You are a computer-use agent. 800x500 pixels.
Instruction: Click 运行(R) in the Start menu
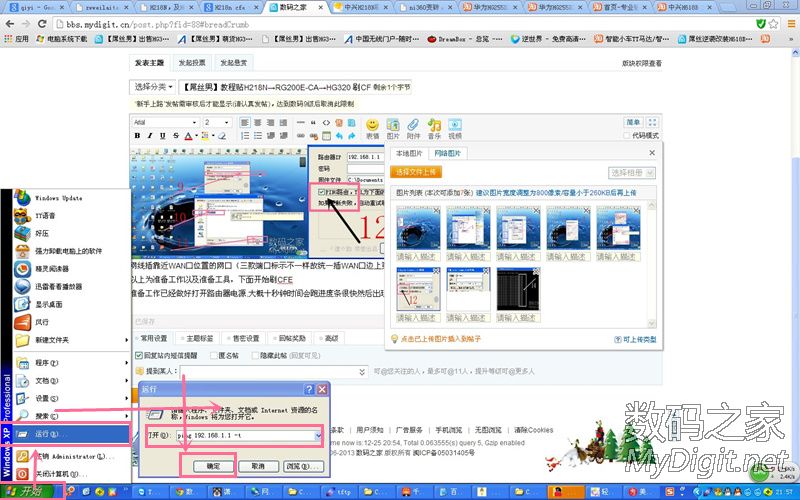point(71,434)
